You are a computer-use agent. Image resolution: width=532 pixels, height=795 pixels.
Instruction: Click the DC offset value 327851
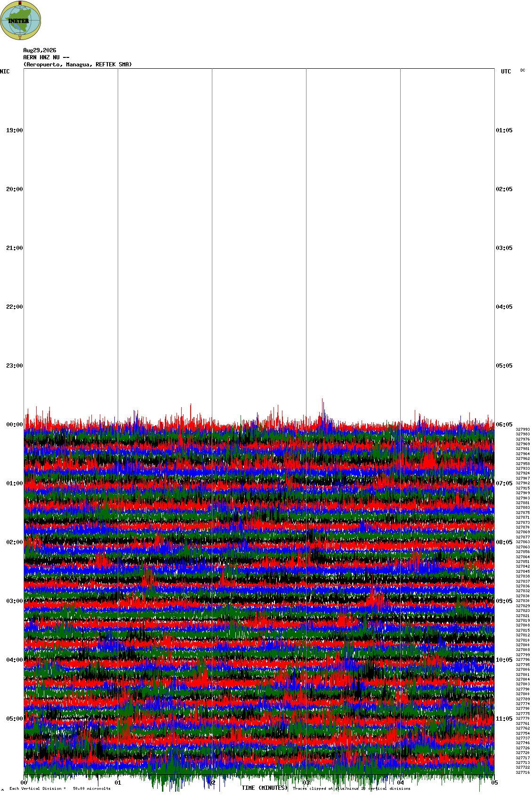click(523, 562)
